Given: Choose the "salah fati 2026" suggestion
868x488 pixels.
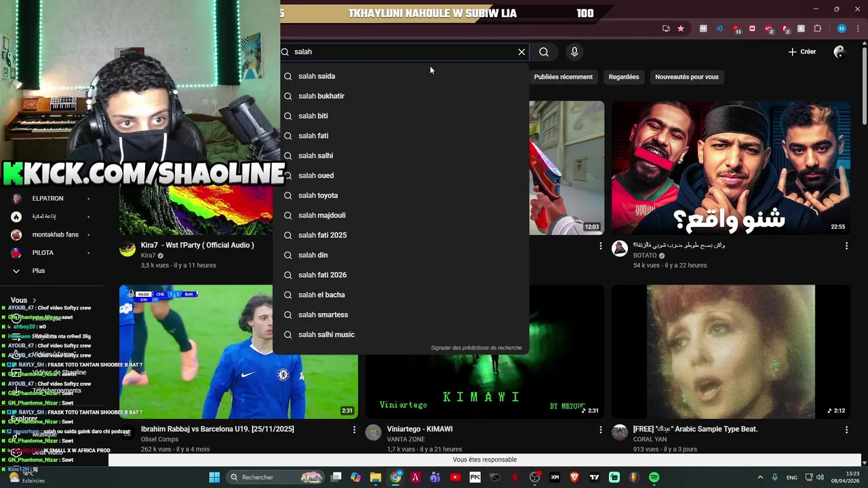Looking at the screenshot, I should coord(401,275).
